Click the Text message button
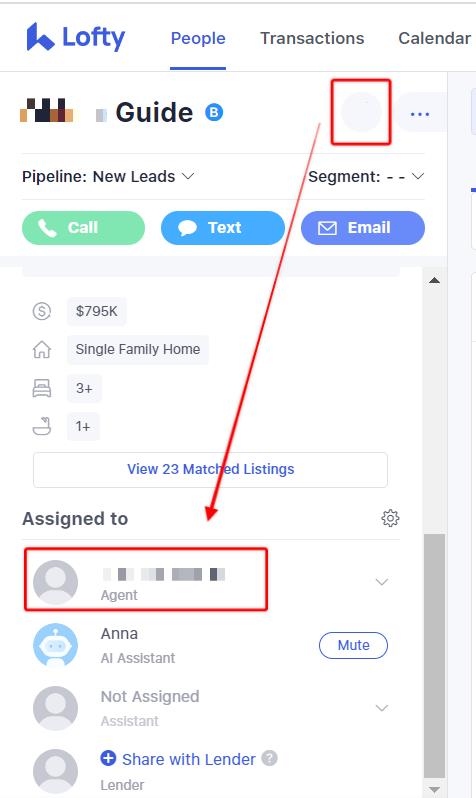The height and width of the screenshot is (798, 476). pyautogui.click(x=223, y=227)
